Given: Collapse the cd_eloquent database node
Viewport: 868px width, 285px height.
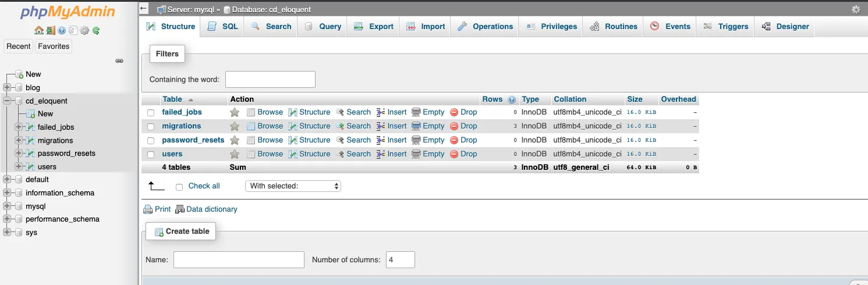Looking at the screenshot, I should (7, 101).
